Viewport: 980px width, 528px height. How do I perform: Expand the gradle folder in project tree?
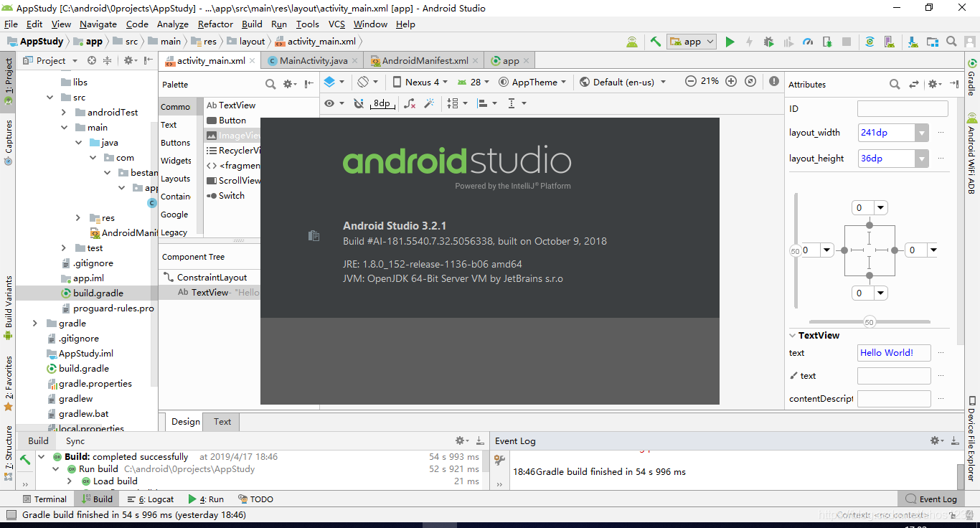coord(34,324)
